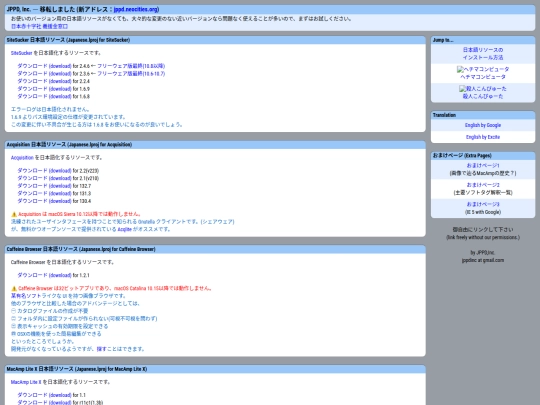This screenshot has height=405, width=540.
Task: Download MacAmp Lite X resource for 1.1
Action: [44, 395]
